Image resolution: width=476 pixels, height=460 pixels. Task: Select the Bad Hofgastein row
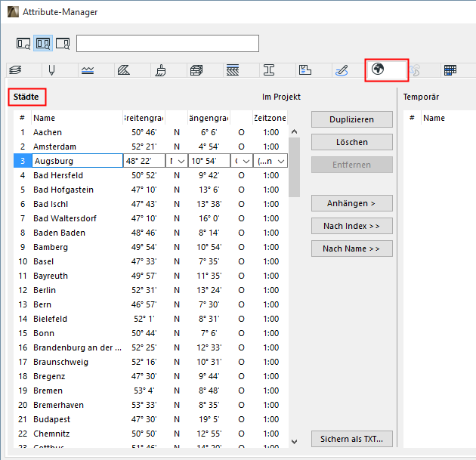(x=150, y=190)
